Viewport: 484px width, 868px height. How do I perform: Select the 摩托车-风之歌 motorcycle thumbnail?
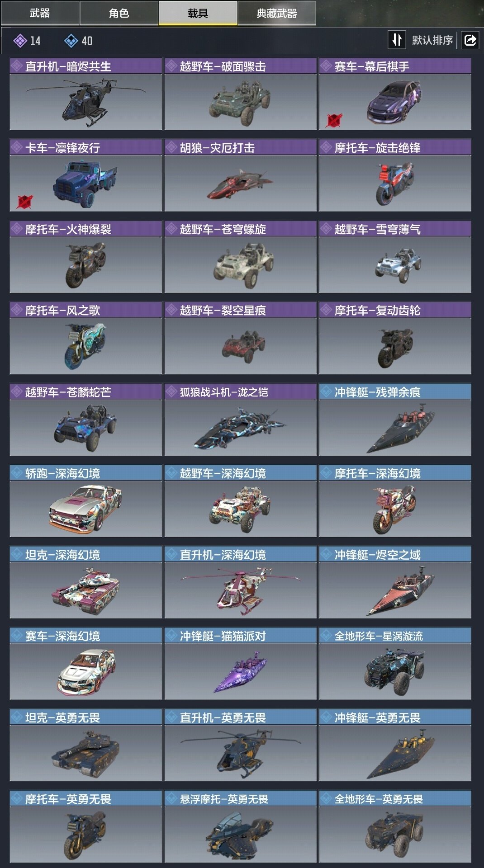click(x=85, y=346)
